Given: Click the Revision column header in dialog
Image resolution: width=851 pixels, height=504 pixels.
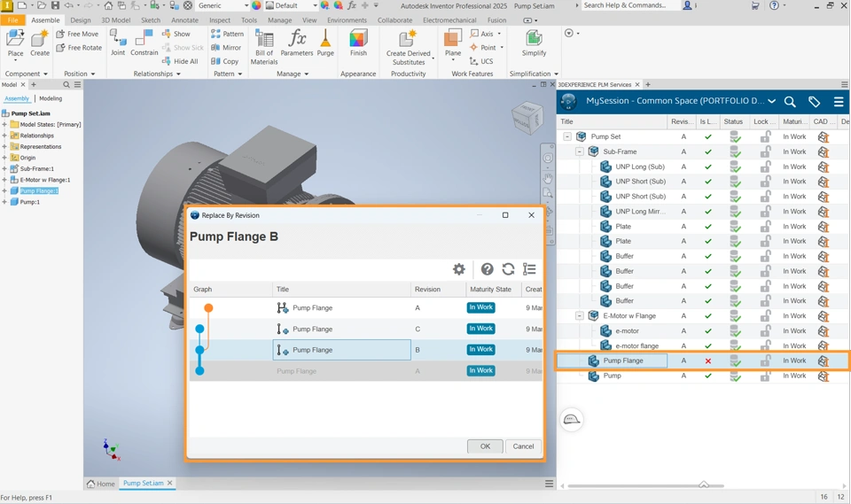Looking at the screenshot, I should point(427,289).
